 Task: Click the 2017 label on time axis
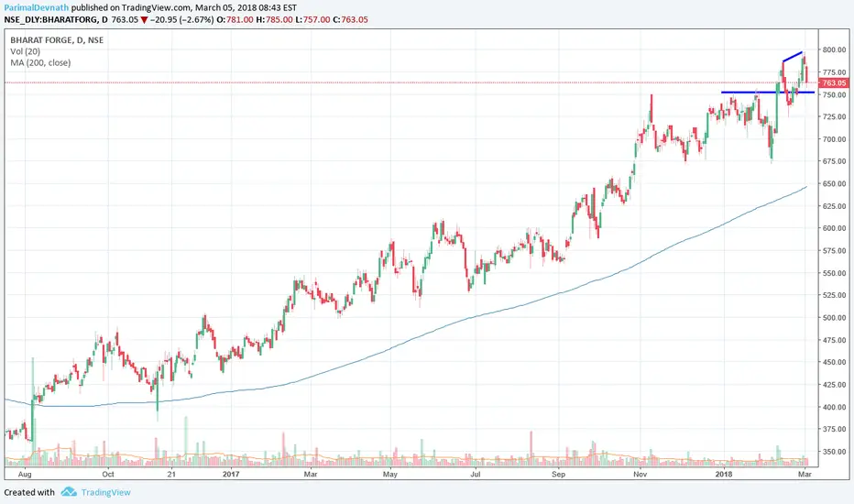coord(232,474)
